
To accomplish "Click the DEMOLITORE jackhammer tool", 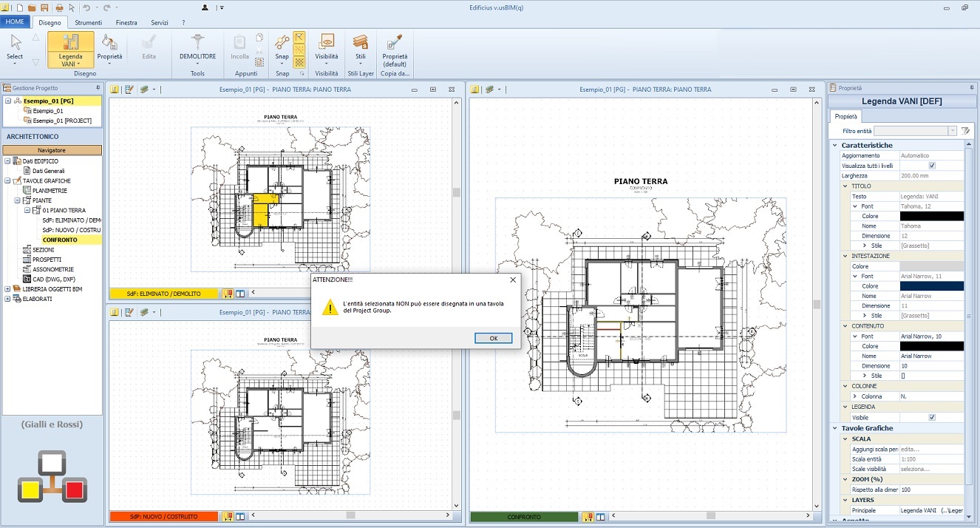I will [197, 49].
